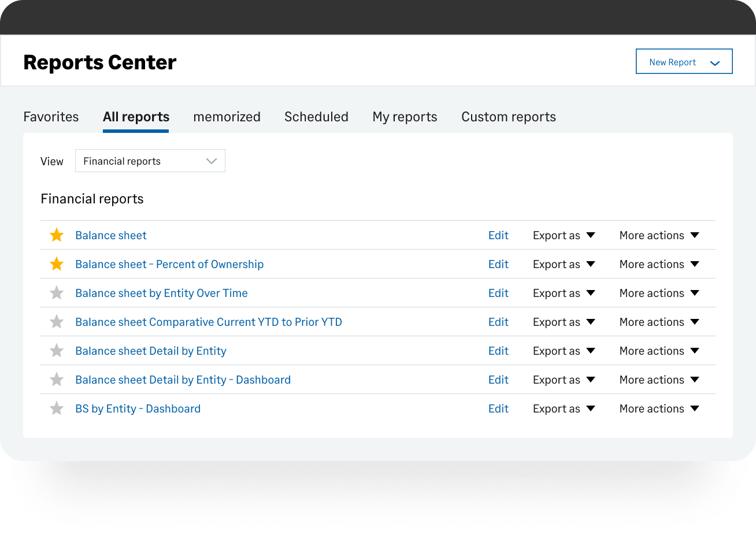756x535 pixels.
Task: Select the Custom reports tab
Action: click(508, 117)
